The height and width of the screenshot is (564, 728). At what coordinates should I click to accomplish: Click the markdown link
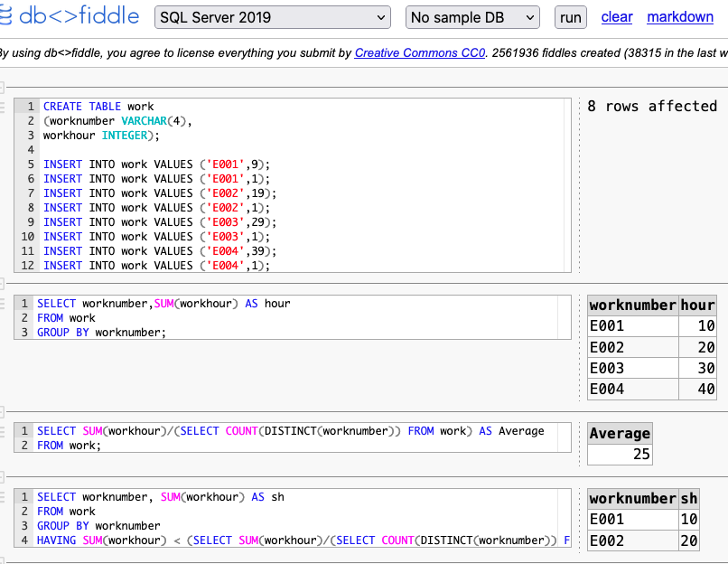(680, 17)
